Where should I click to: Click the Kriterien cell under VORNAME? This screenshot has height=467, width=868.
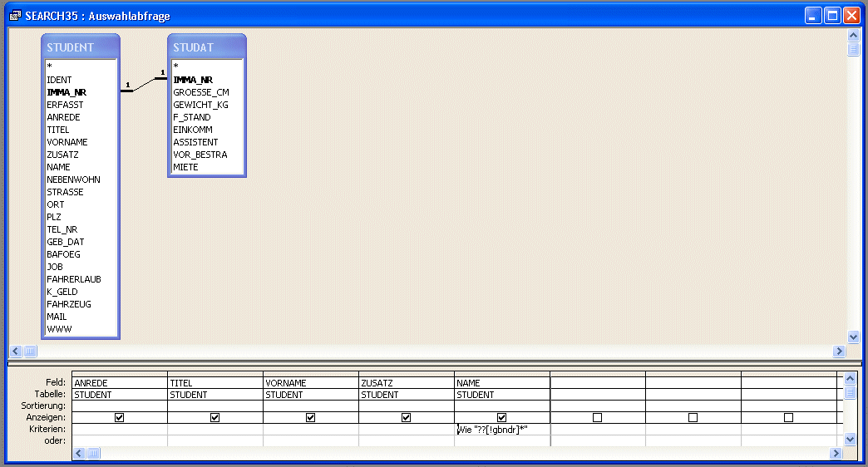click(x=311, y=430)
